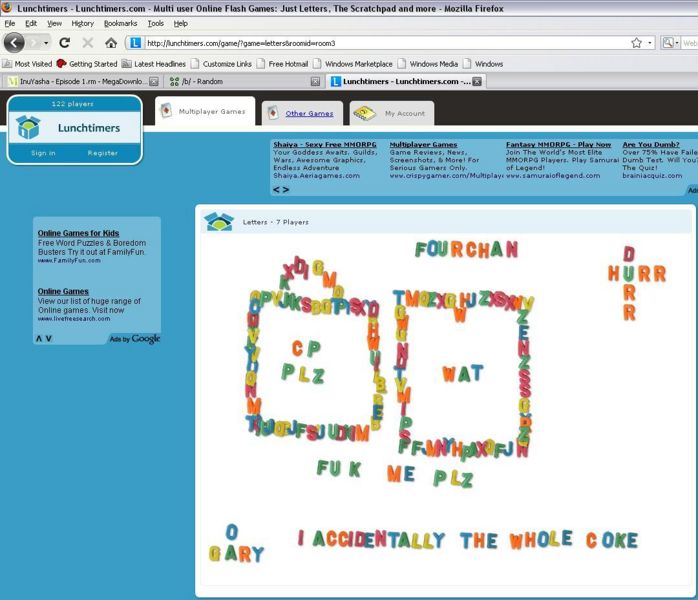Viewport: 698px width, 600px height.
Task: Open the back/forward history dropdown arrow
Action: 46,43
